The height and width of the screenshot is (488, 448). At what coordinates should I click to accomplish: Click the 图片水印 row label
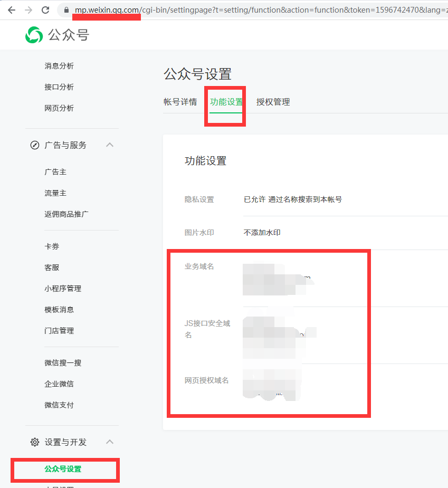coord(199,233)
